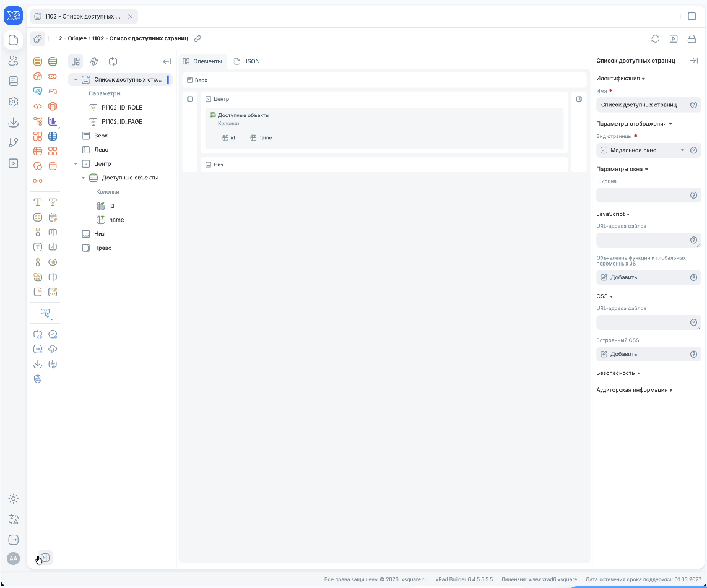Open help for the Ширина field
The width and height of the screenshot is (707, 588).
click(694, 195)
